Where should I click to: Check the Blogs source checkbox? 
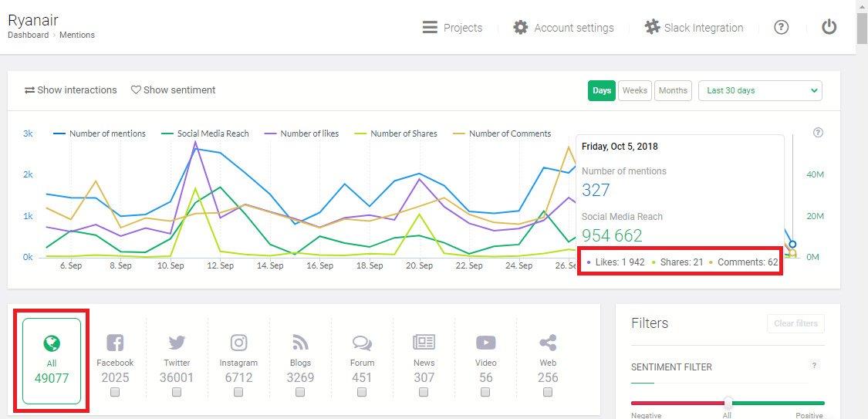pos(300,392)
